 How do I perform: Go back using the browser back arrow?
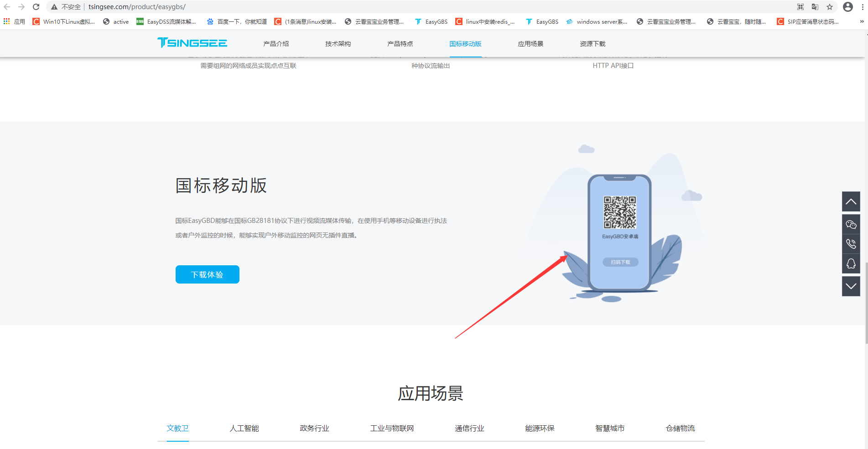[x=7, y=7]
